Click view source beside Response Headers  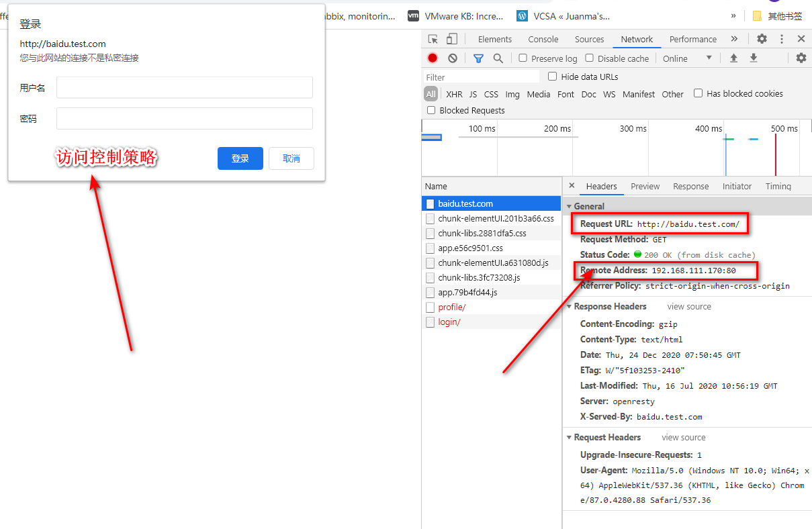click(688, 306)
